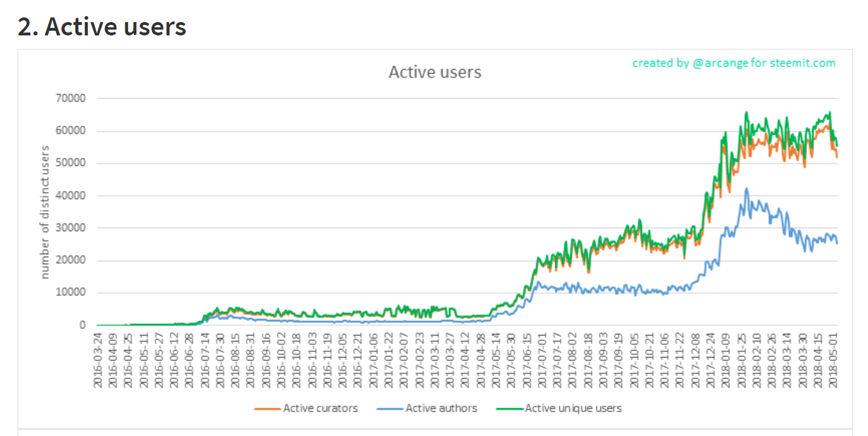Click the green Active unique users legend line
This screenshot has height=436, width=868.
509,409
